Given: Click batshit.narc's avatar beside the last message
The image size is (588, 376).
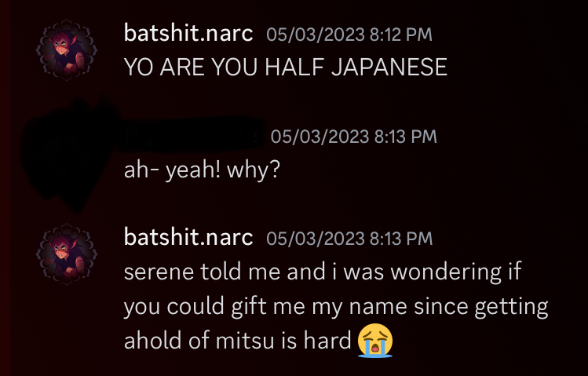Looking at the screenshot, I should [x=67, y=254].
